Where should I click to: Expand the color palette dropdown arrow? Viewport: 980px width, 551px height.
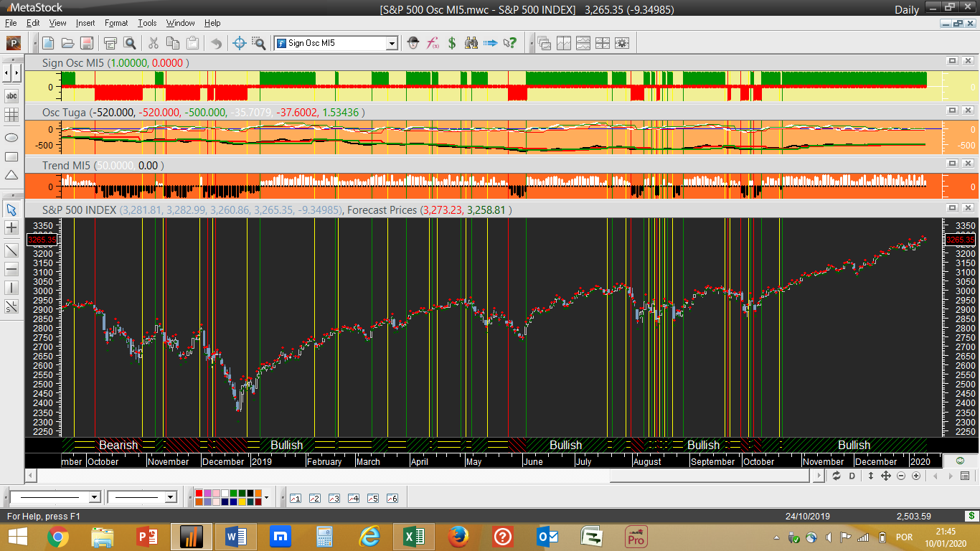266,497
